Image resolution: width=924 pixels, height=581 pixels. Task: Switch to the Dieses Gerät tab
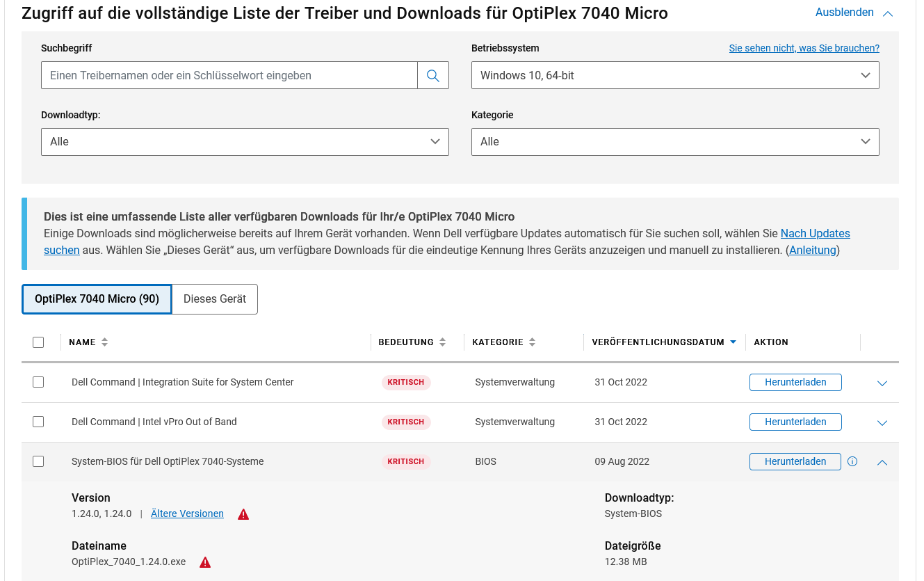(x=215, y=299)
